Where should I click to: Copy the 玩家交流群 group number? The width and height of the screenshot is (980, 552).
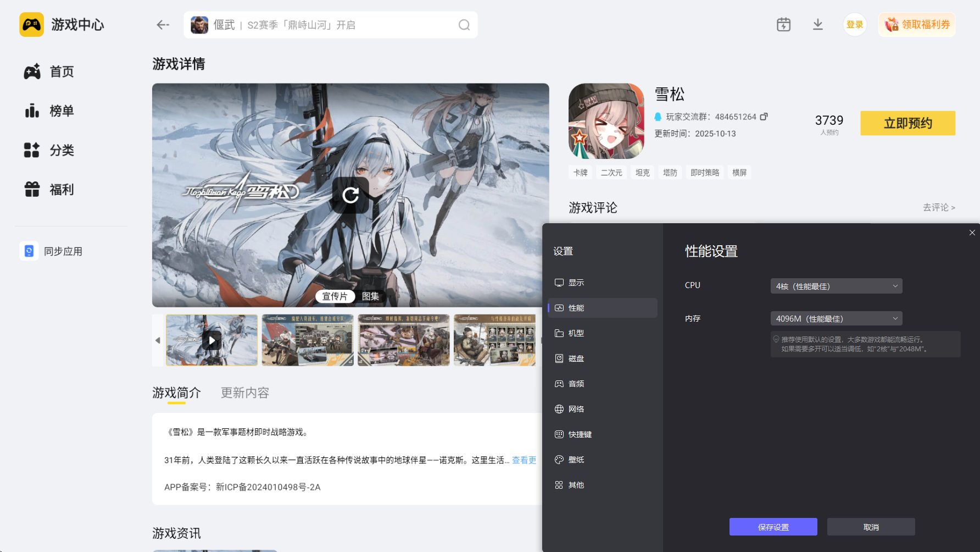(765, 117)
